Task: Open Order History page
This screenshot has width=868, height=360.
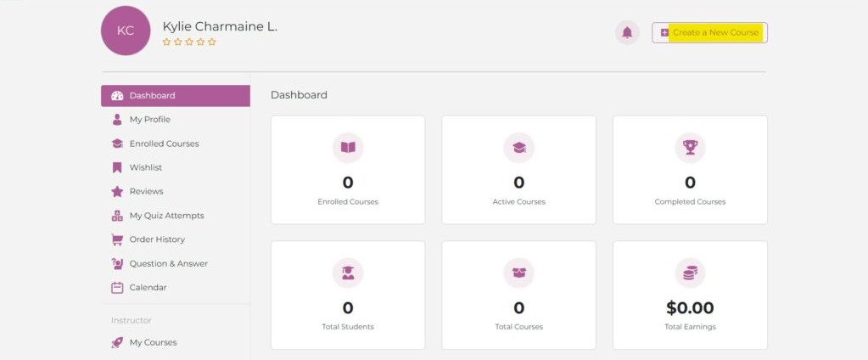Action: (156, 239)
